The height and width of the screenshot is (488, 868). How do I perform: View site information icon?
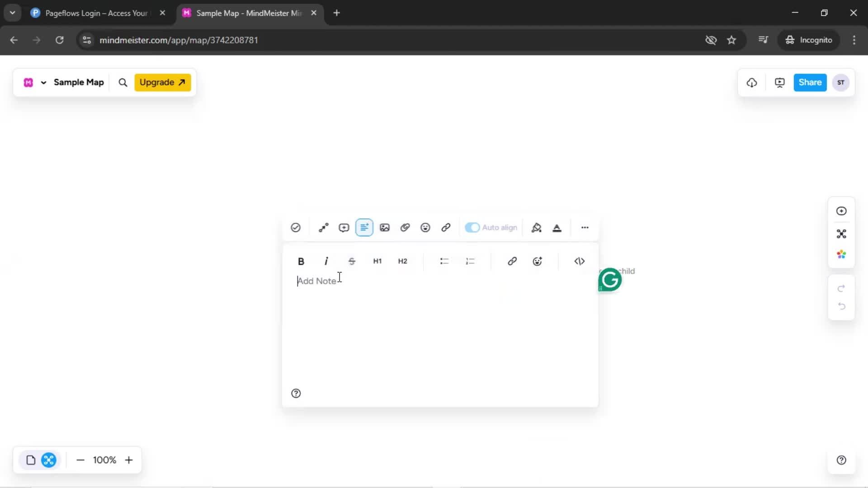click(87, 40)
